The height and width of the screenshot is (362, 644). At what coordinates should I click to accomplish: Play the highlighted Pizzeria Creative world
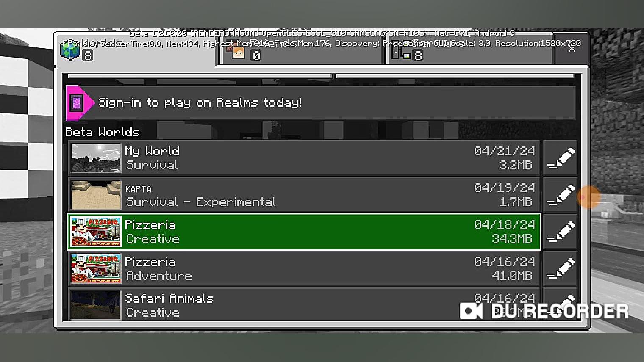304,232
